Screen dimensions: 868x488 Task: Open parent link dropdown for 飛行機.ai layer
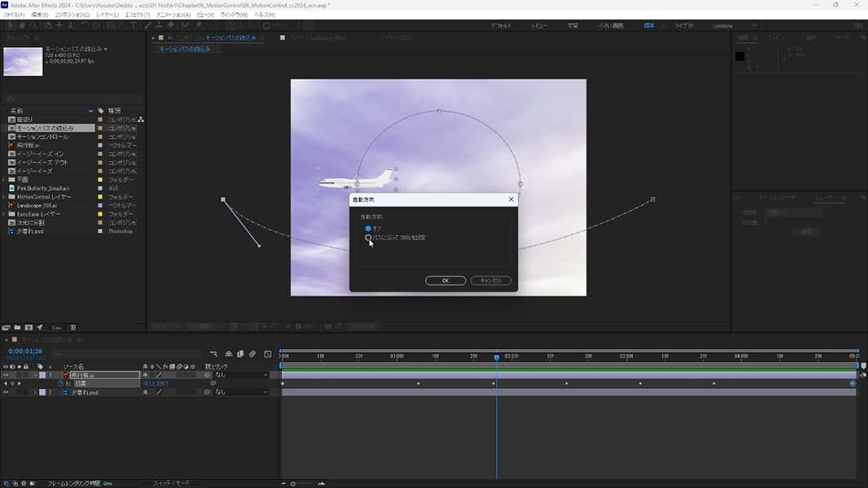pos(242,375)
